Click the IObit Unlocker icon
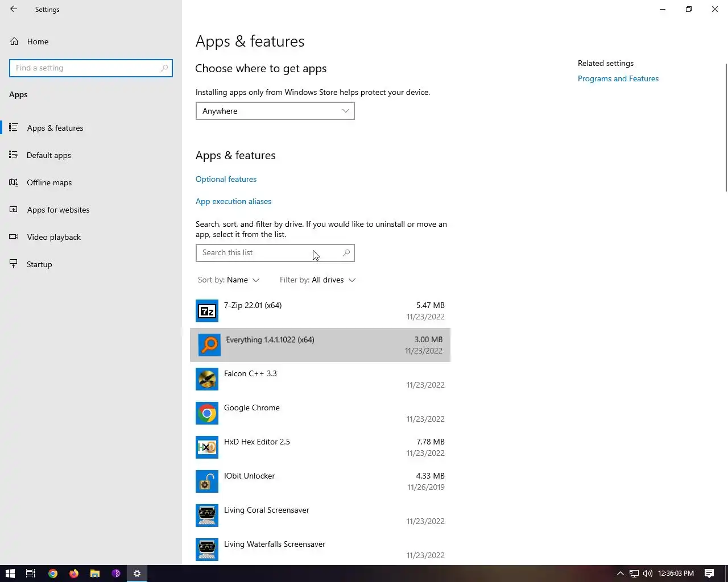 (207, 481)
